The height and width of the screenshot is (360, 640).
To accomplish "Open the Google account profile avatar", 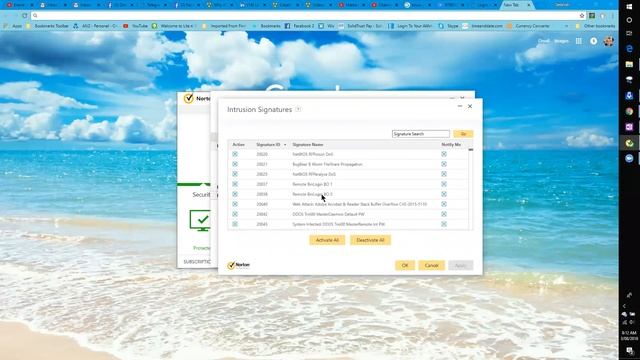I will tap(609, 41).
